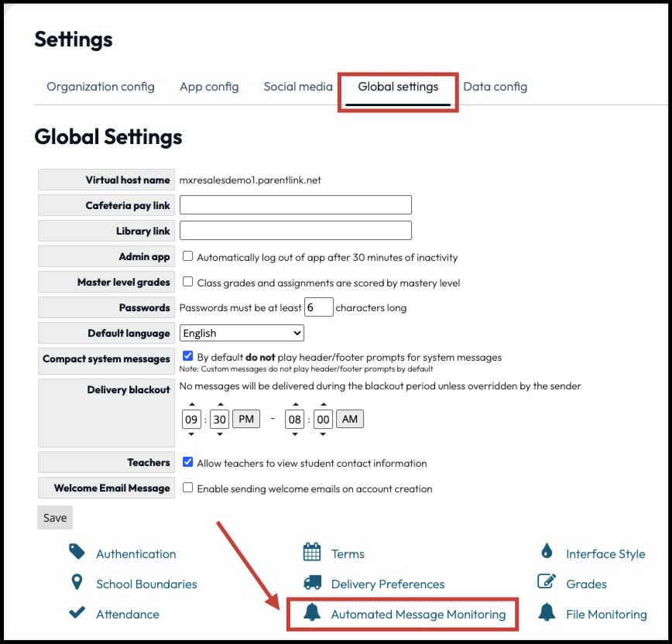This screenshot has height=644, width=672.
Task: Open the Default language dropdown
Action: tap(242, 333)
